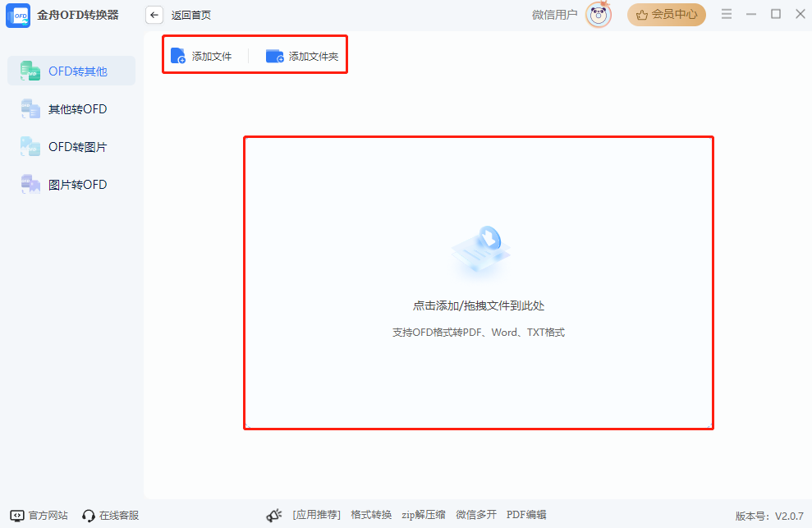This screenshot has width=812, height=528.
Task: Open the PDF编辑 recommended app link
Action: [526, 515]
